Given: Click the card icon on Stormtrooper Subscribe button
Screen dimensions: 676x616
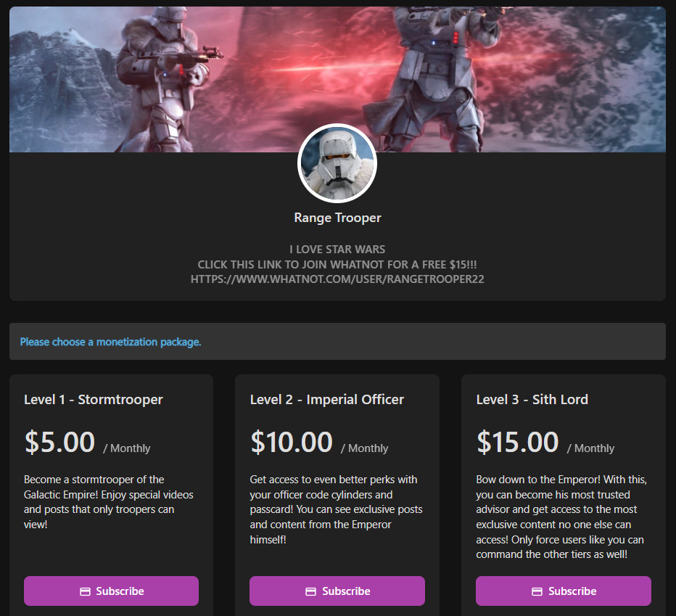Looking at the screenshot, I should click(x=86, y=591).
